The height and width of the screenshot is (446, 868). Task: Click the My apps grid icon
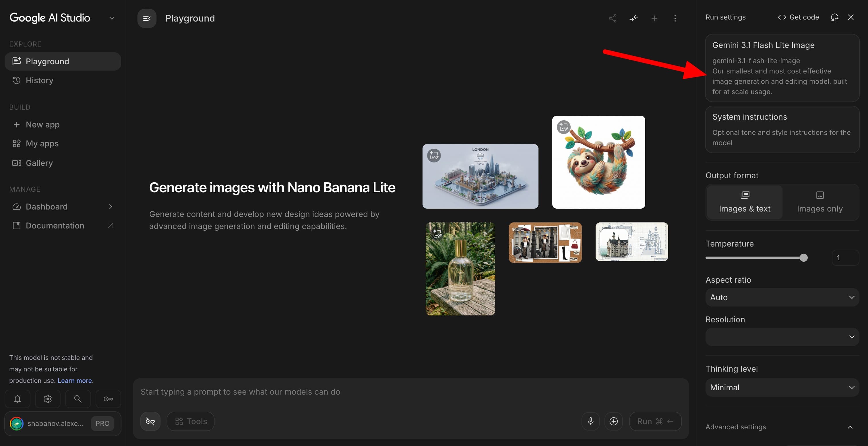[x=17, y=144]
